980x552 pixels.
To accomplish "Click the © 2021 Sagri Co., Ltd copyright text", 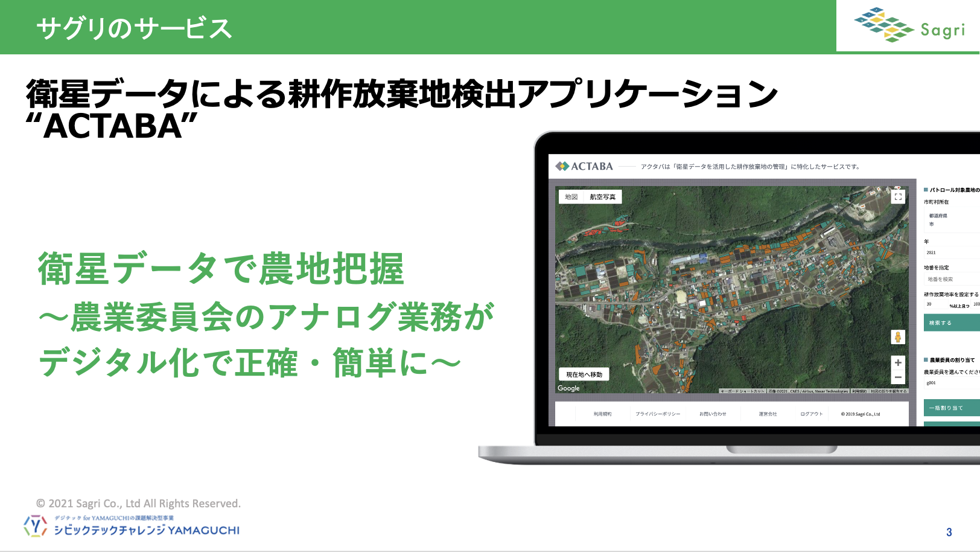I will click(138, 503).
